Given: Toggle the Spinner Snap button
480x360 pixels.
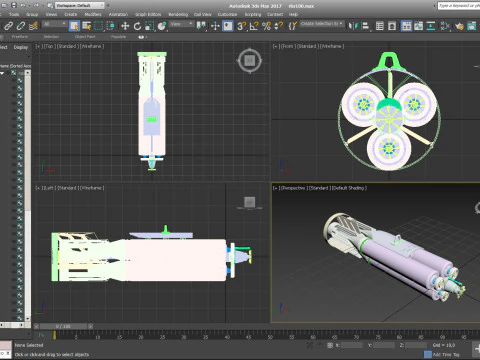Looking at the screenshot, I should (x=278, y=26).
